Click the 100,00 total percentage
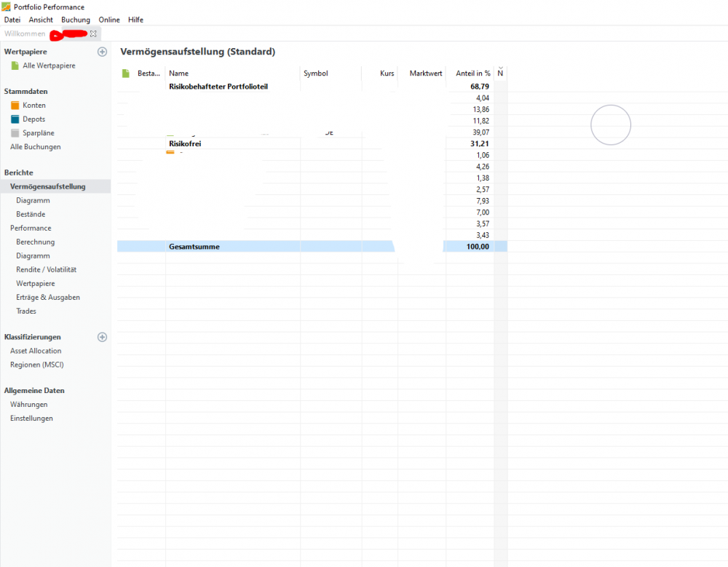728x567 pixels. [478, 247]
